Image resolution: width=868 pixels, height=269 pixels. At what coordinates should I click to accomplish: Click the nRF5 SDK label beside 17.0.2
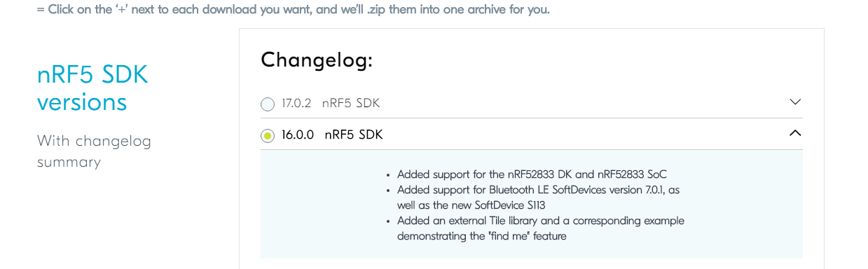(351, 104)
